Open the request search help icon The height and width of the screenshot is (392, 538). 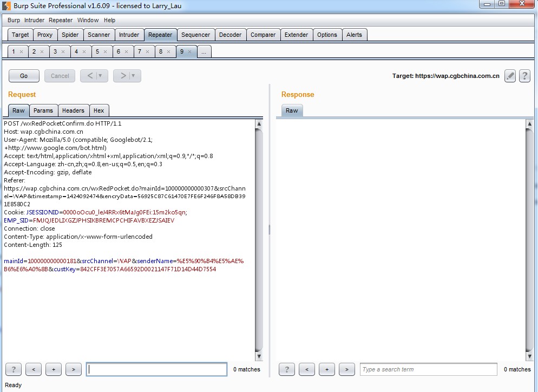coord(14,369)
